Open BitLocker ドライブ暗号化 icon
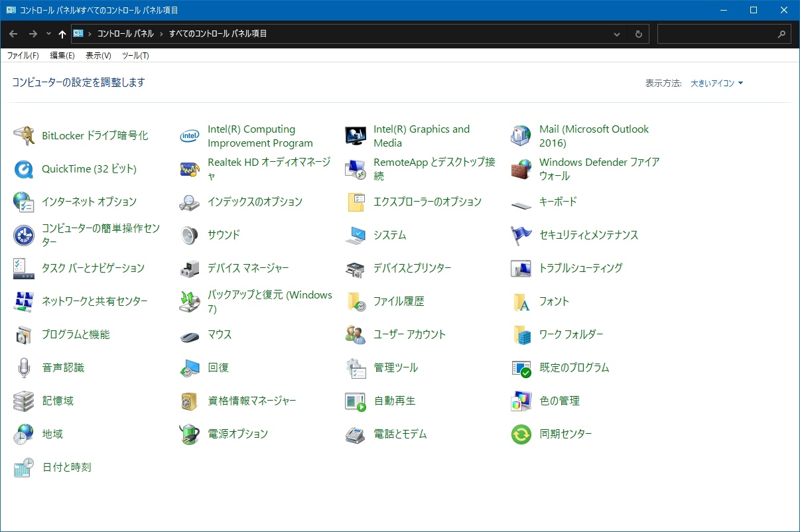The image size is (800, 532). pos(24,136)
